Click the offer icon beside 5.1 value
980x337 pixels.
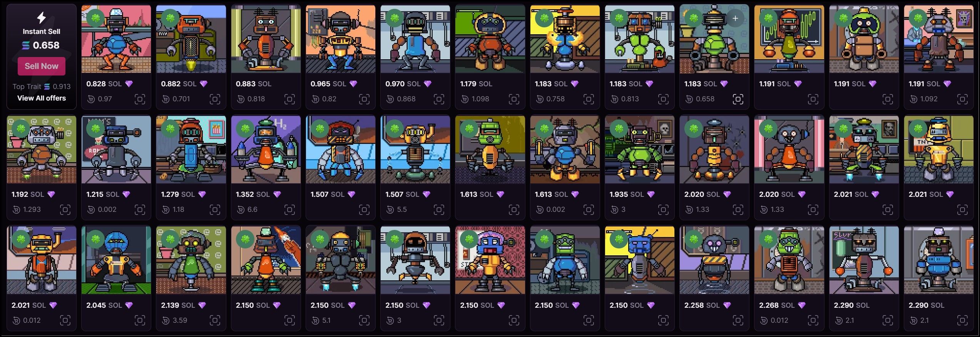[315, 320]
